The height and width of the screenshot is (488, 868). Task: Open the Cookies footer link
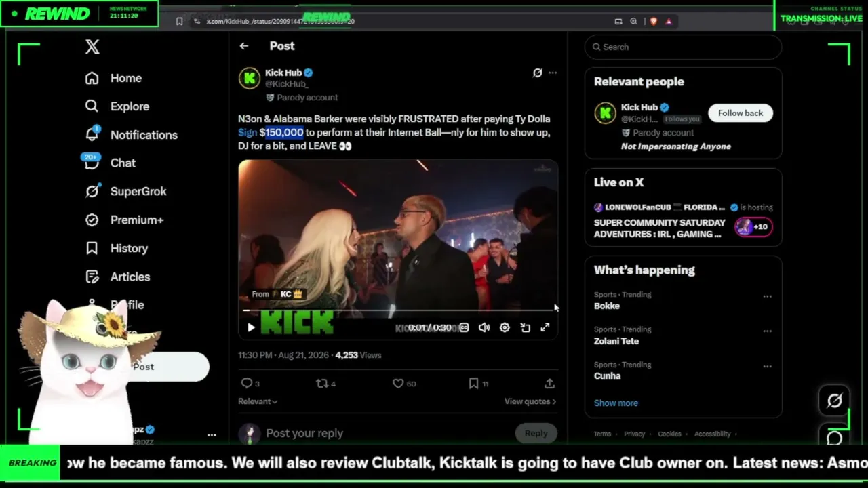(x=669, y=434)
